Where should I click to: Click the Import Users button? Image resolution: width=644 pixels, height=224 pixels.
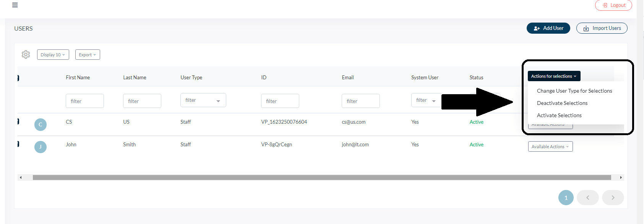[602, 28]
